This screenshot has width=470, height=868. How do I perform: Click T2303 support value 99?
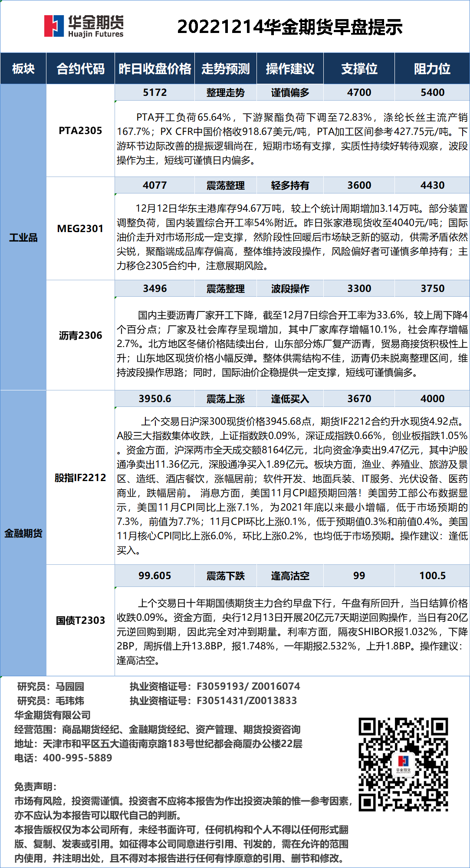[359, 576]
